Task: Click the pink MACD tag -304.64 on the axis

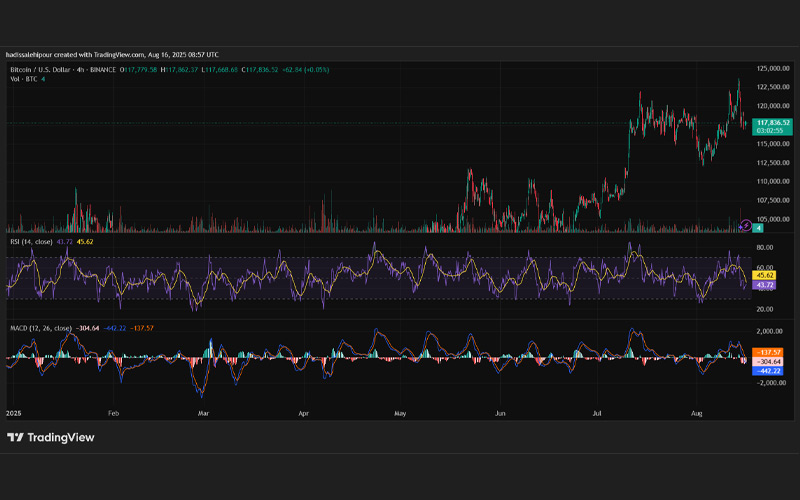Action: point(768,361)
